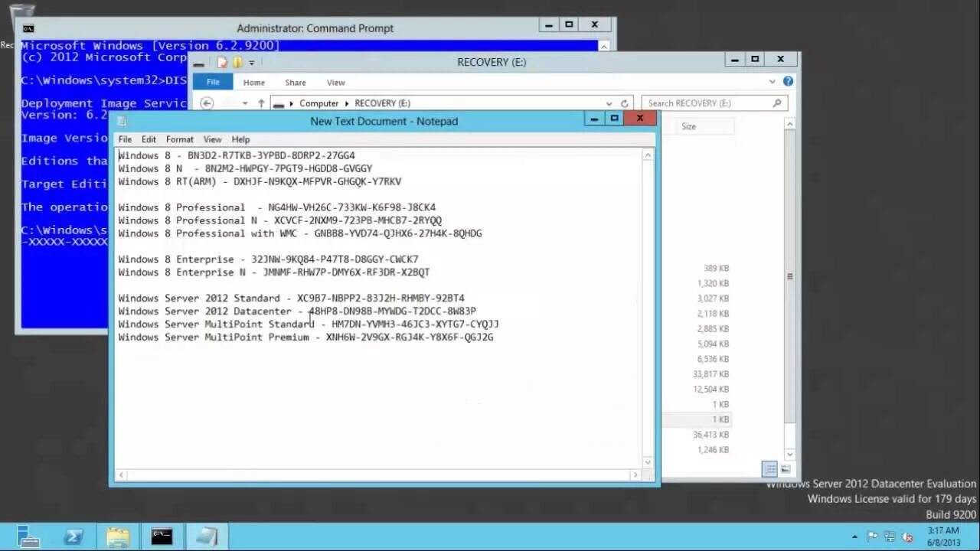Click the Windows 8 RT(ARM) line
The image size is (980, 551).
coord(260,181)
